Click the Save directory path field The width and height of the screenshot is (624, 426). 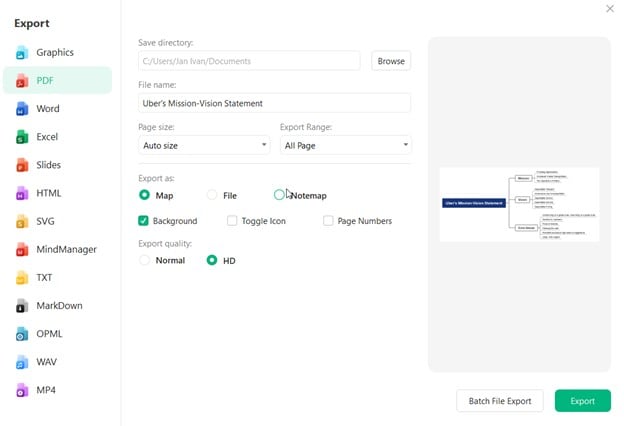[249, 61]
